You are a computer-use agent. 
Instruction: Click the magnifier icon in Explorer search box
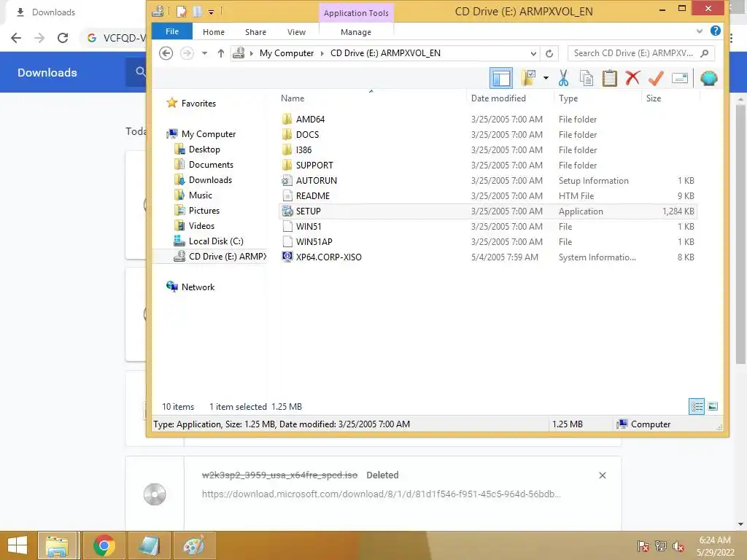[705, 52]
